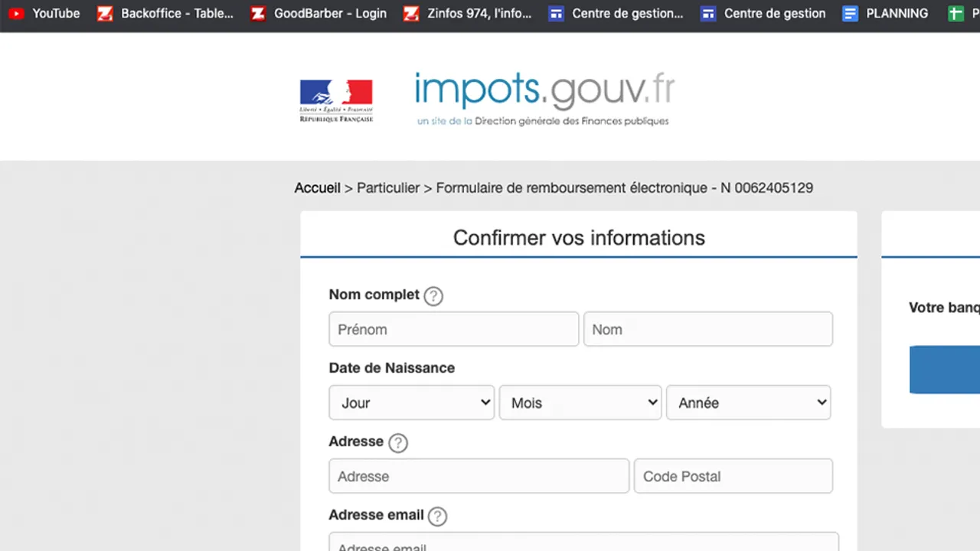Click into the Nom text field

coord(708,329)
